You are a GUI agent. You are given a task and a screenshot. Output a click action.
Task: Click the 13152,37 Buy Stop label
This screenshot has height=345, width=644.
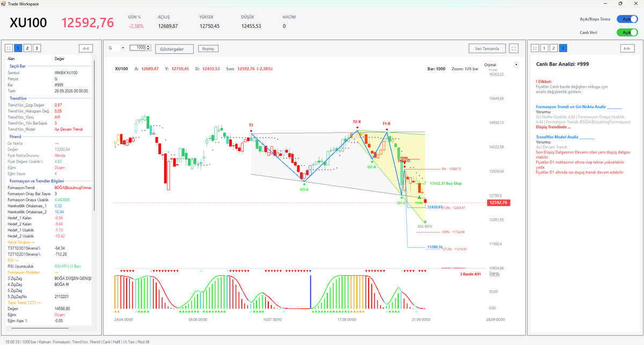click(x=445, y=184)
